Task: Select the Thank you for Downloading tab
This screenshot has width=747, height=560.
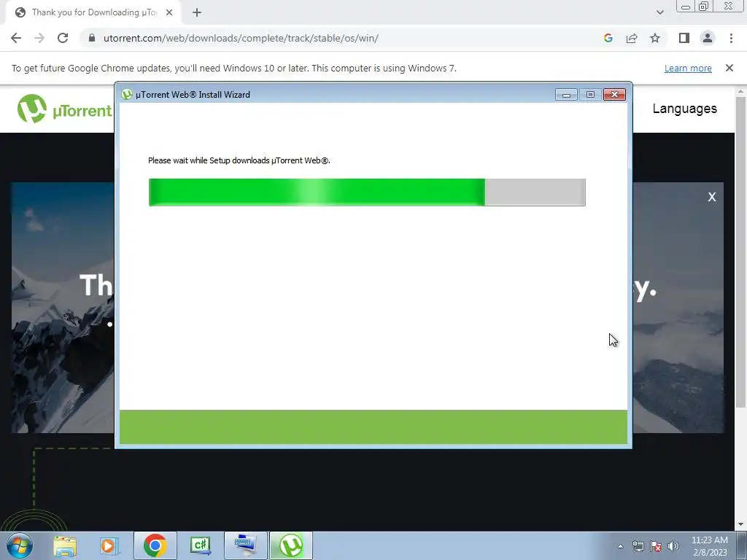Action: tap(93, 12)
